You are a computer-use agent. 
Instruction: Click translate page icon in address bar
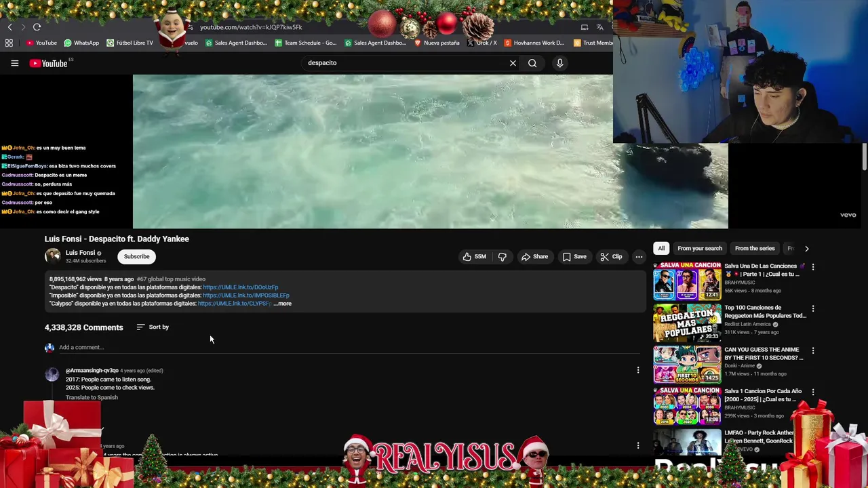click(x=599, y=27)
